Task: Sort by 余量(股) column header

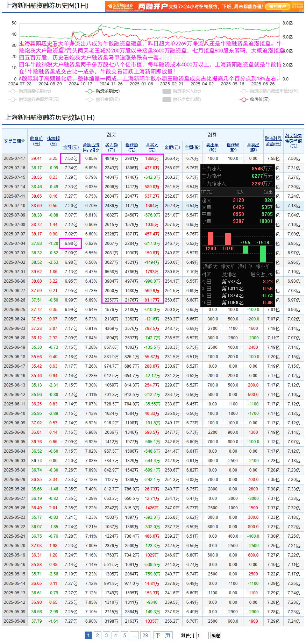Action: [192, 148]
